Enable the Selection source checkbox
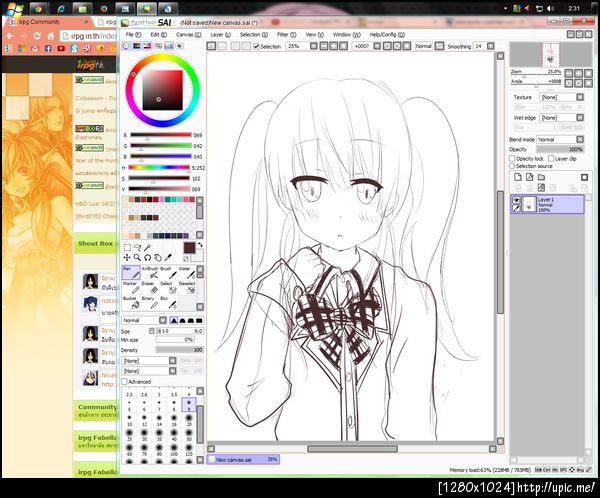The image size is (600, 498). (512, 166)
